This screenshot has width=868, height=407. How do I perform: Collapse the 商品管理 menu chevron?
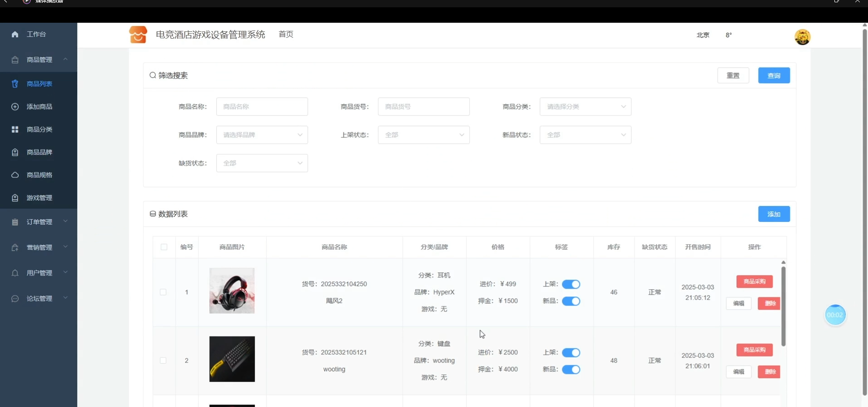(65, 59)
